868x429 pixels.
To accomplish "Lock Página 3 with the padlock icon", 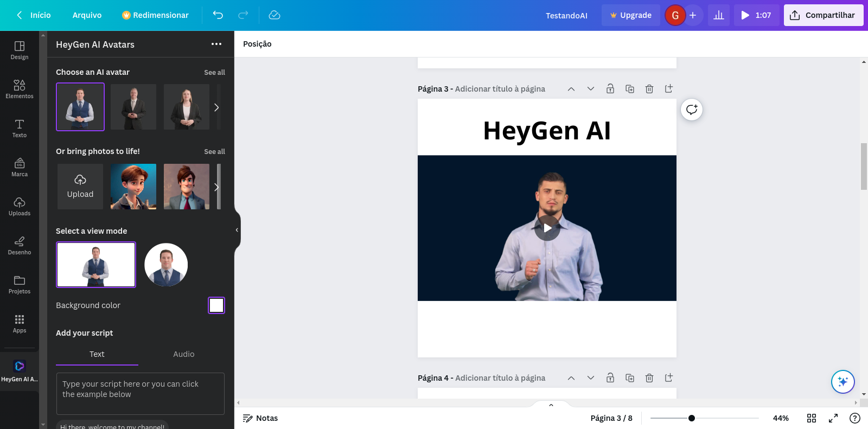I will [610, 89].
